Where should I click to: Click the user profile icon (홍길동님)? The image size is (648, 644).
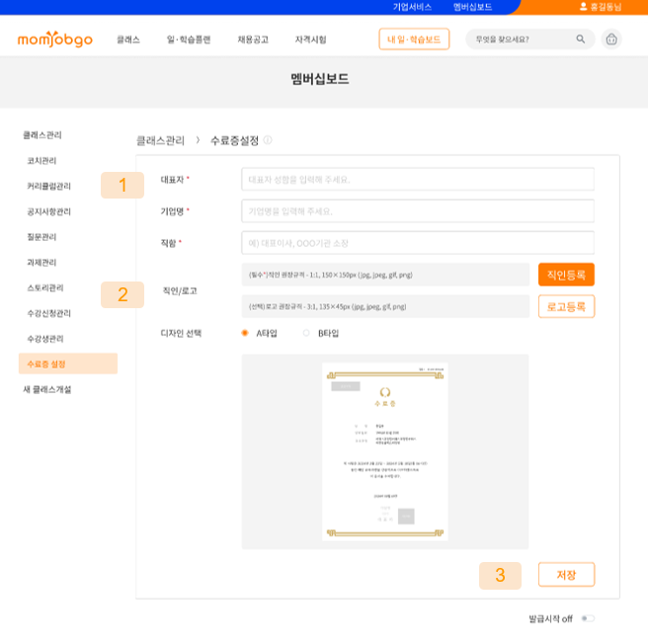[x=583, y=7]
